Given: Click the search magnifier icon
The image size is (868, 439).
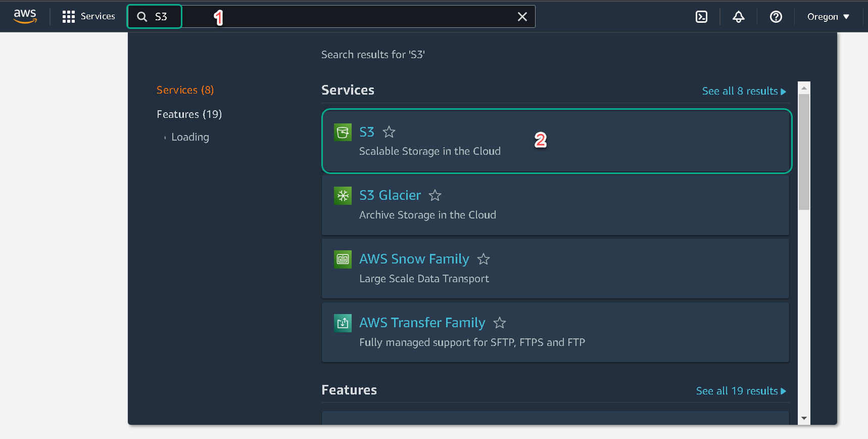Looking at the screenshot, I should pos(142,17).
